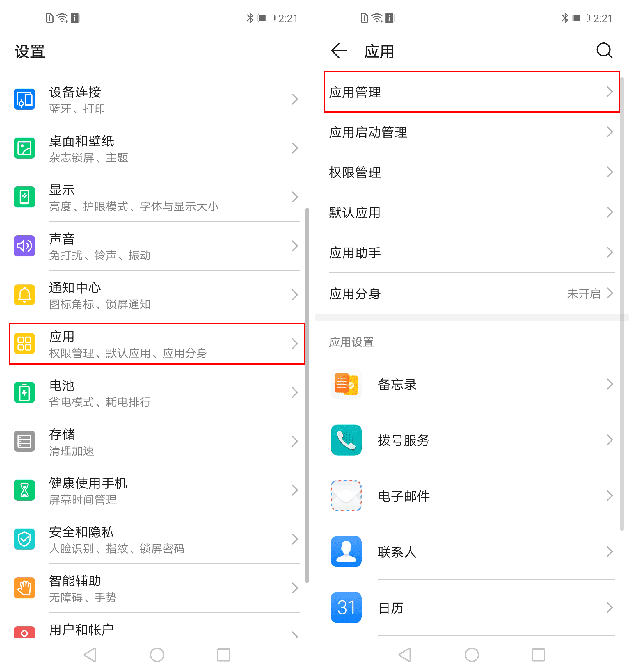Open 权限管理 permission settings
Screen dimensions: 629x672
click(472, 173)
